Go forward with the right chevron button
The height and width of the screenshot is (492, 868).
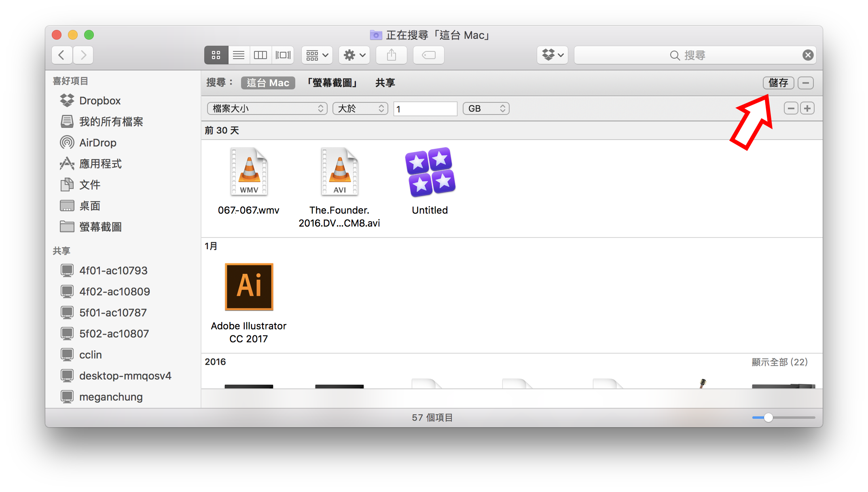(83, 55)
